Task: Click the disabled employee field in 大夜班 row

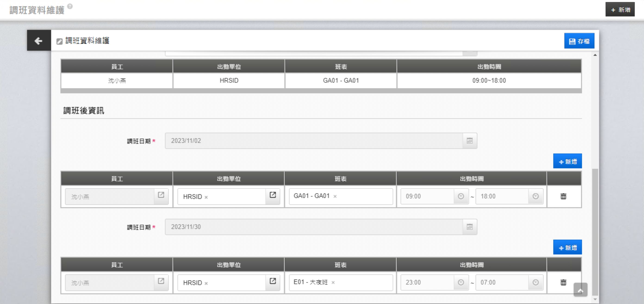Action: click(109, 282)
